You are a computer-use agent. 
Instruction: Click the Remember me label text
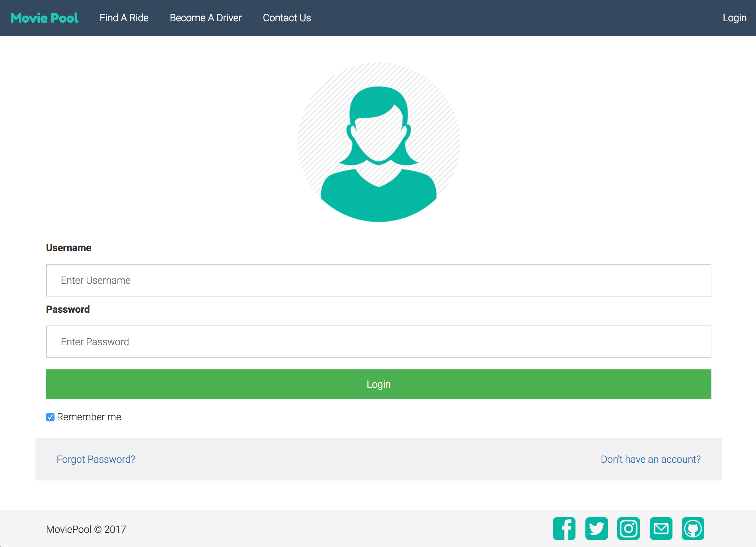pyautogui.click(x=89, y=417)
